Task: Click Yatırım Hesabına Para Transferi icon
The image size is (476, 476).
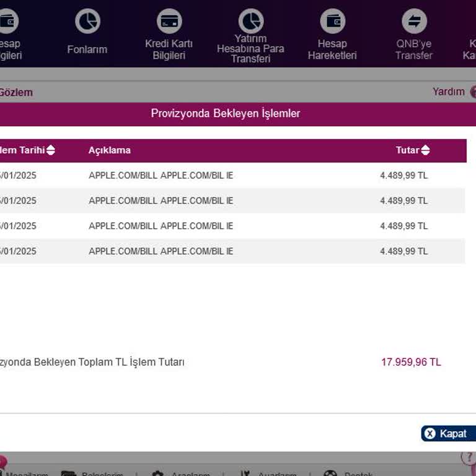Action: tap(251, 21)
